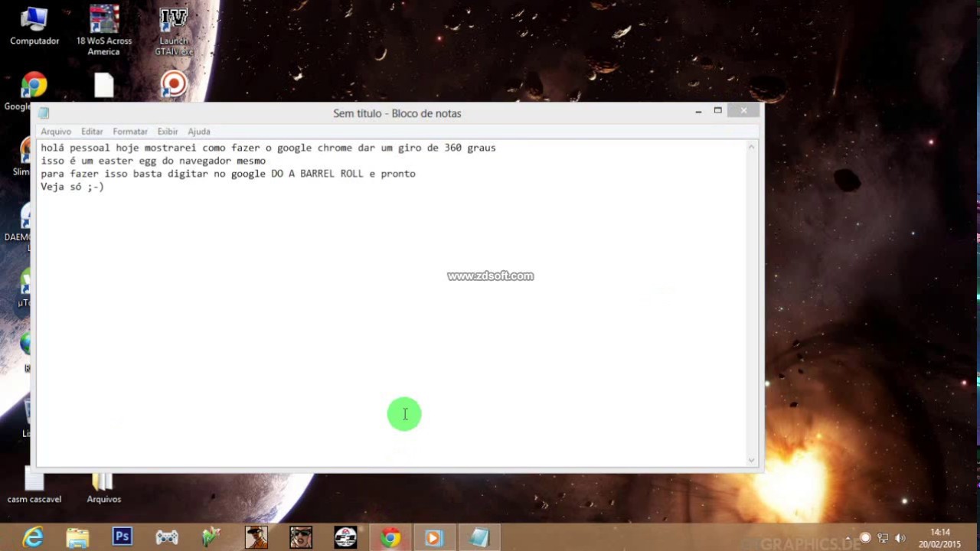Open volume speaker tray icon
This screenshot has height=551, width=980.
(x=900, y=538)
